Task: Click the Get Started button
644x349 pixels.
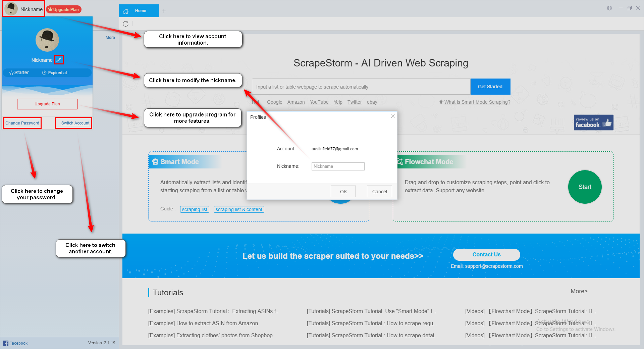Action: [x=490, y=87]
